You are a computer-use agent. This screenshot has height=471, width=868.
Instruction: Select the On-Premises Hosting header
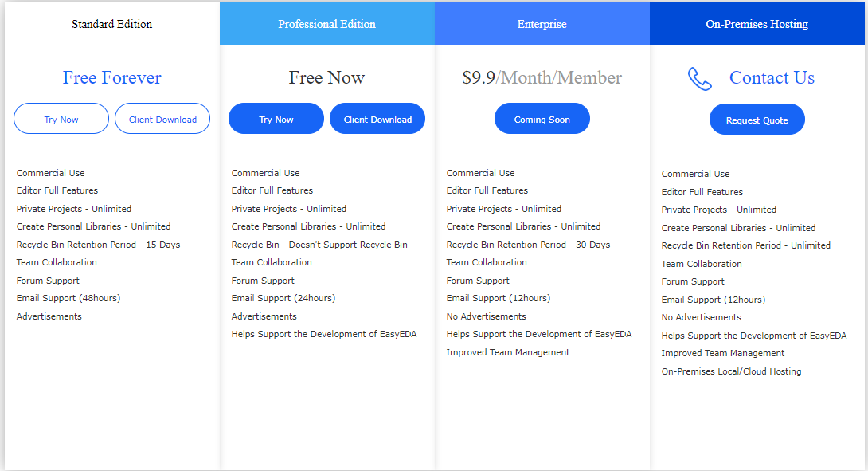757,24
